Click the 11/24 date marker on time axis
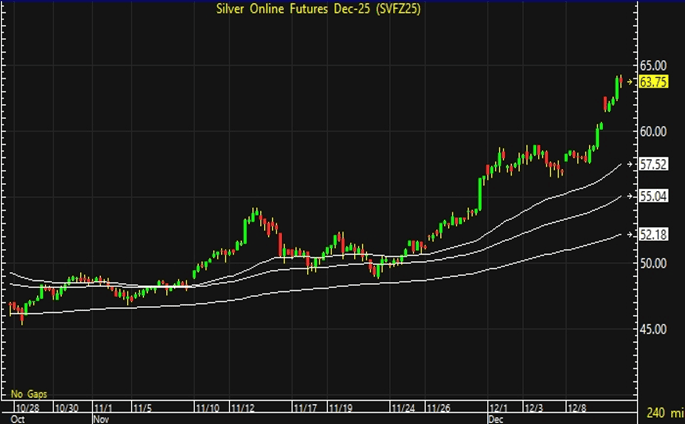 [x=403, y=408]
